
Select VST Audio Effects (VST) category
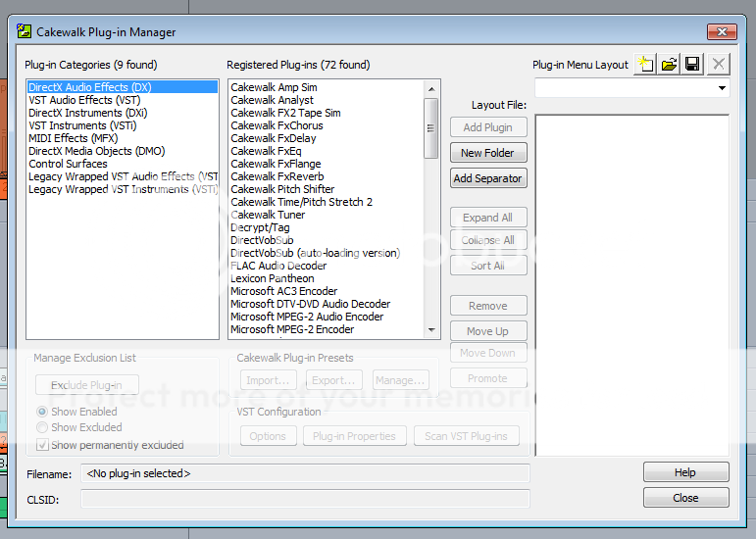coord(83,100)
